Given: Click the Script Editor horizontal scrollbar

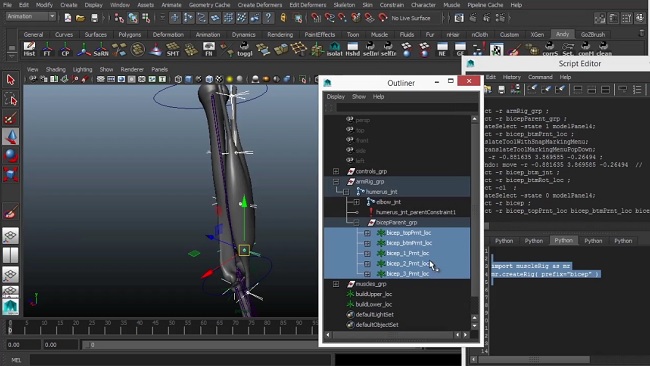Looking at the screenshot, I should click(534, 359).
